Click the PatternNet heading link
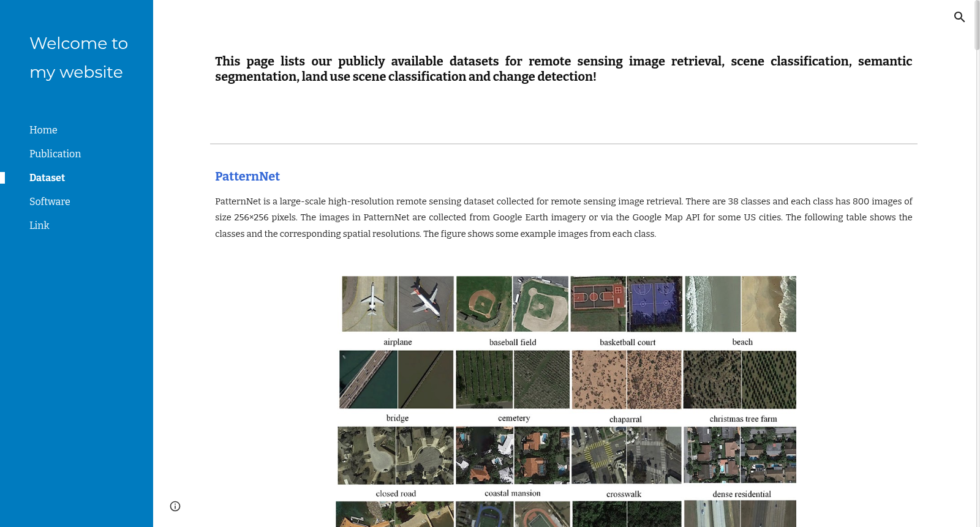Screen dimensions: 980x527 [247, 176]
